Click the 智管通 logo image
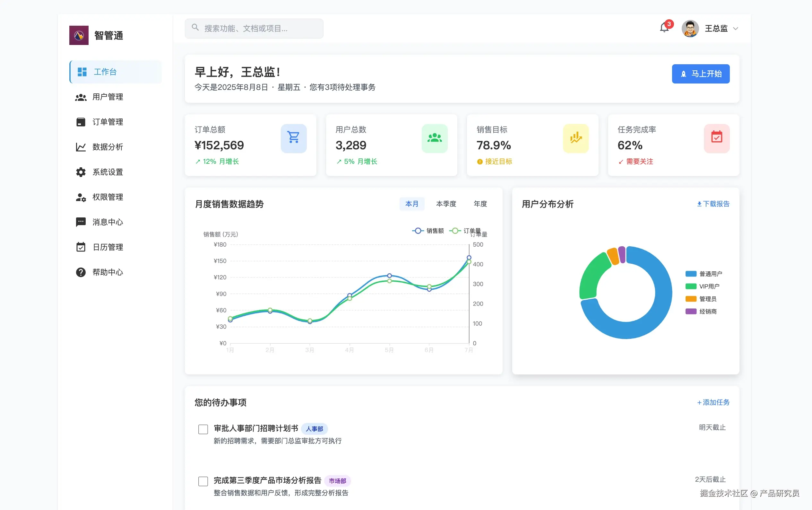 [x=79, y=35]
